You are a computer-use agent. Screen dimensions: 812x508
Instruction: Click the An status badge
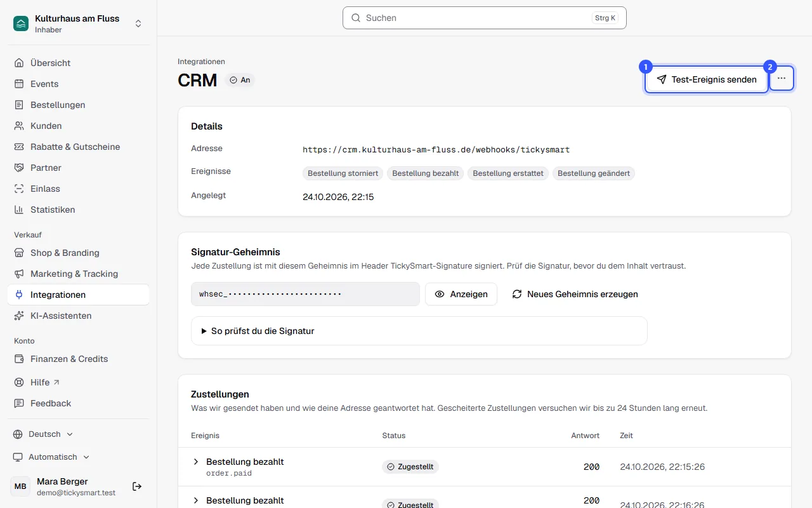point(240,80)
